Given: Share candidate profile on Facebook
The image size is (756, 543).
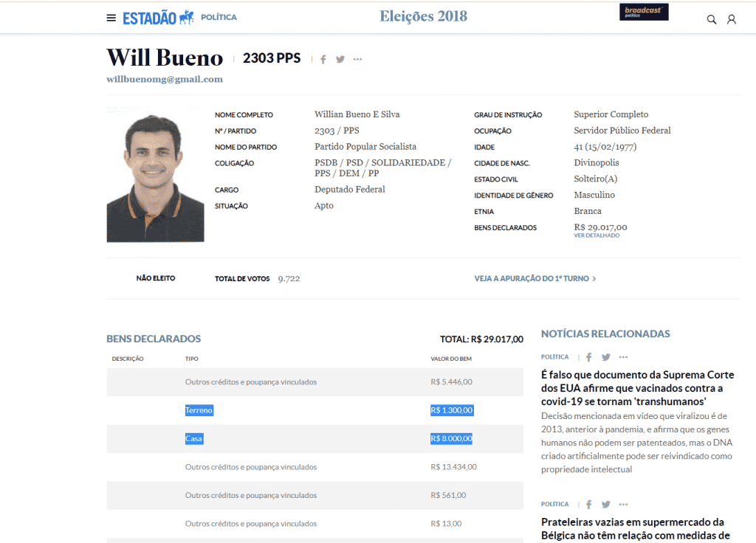Looking at the screenshot, I should [323, 59].
